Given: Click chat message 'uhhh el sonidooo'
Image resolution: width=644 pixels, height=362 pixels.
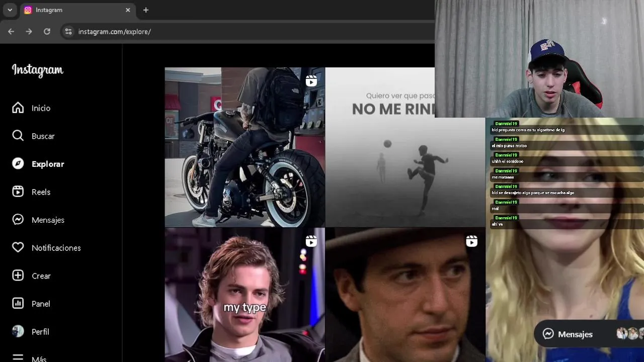Looking at the screenshot, I should [x=508, y=161].
